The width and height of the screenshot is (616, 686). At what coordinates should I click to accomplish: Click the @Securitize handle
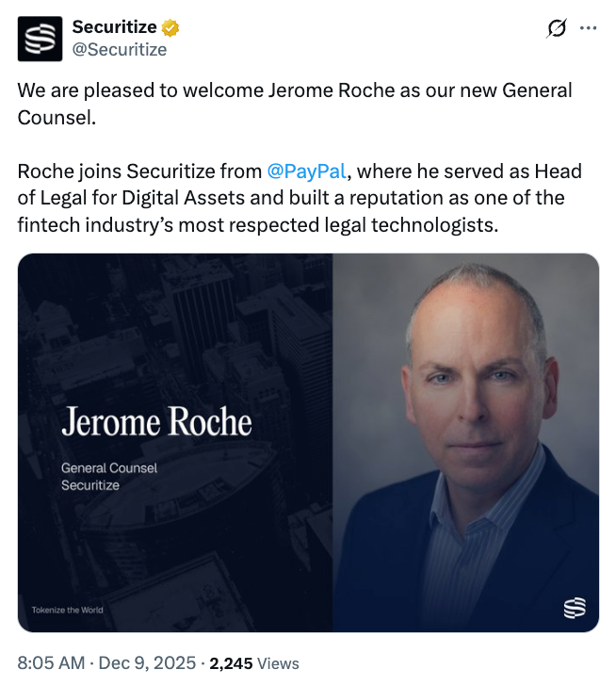(119, 50)
